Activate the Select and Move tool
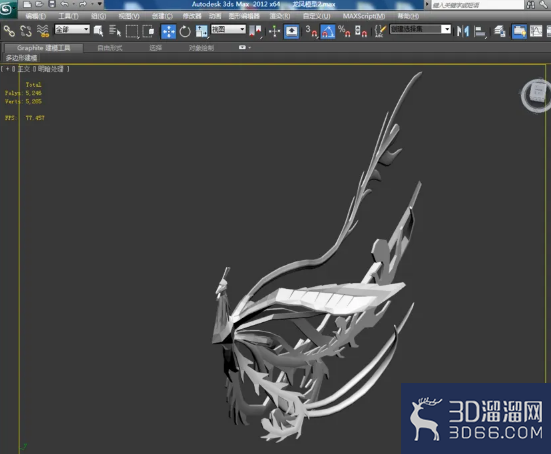 [x=168, y=31]
